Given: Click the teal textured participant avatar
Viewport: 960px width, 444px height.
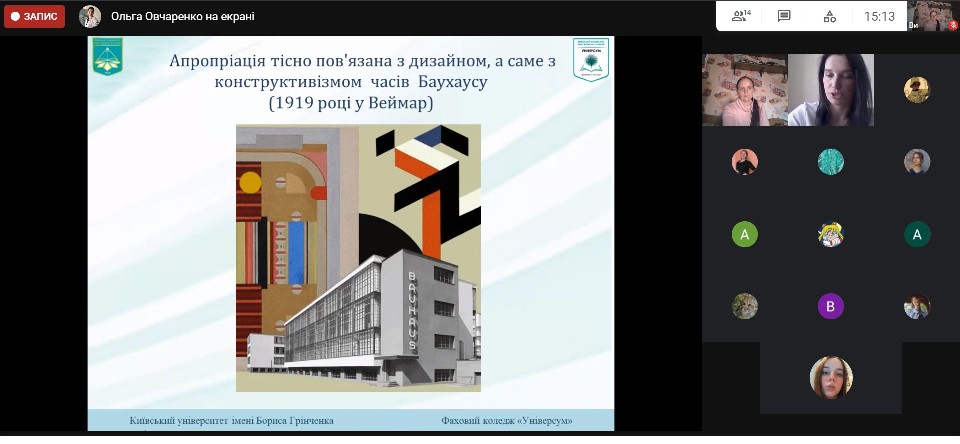Looking at the screenshot, I should pos(831,162).
